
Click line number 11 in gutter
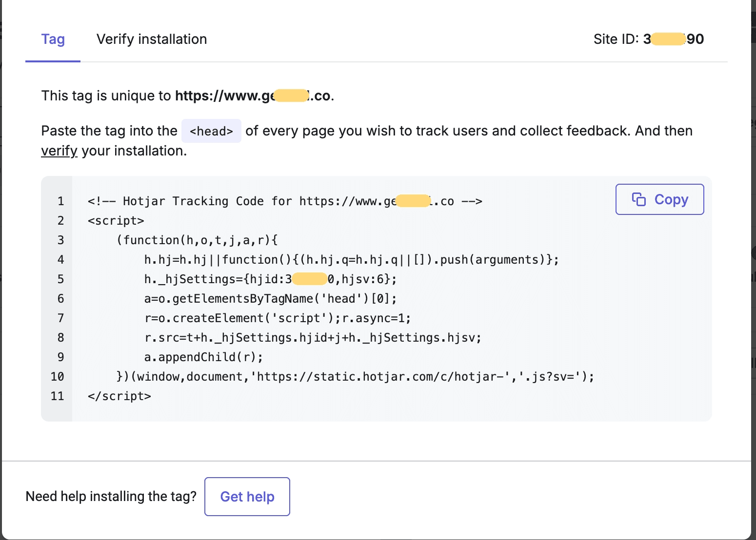57,396
